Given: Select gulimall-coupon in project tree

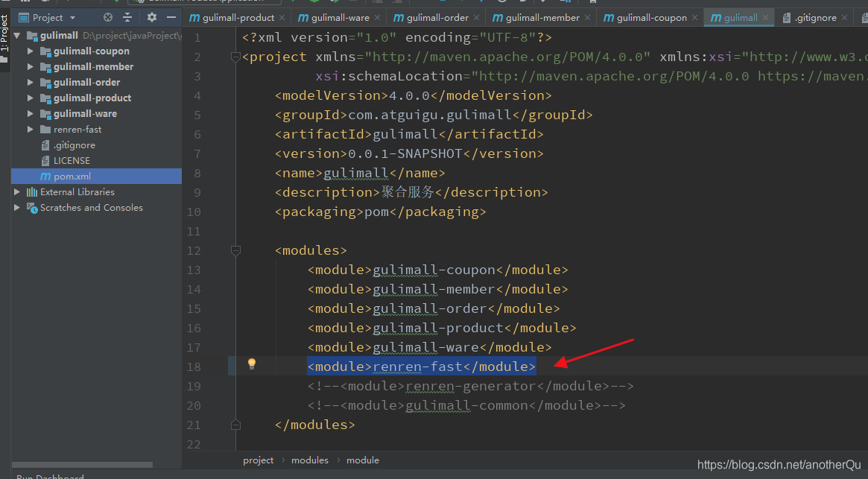Looking at the screenshot, I should (x=92, y=51).
